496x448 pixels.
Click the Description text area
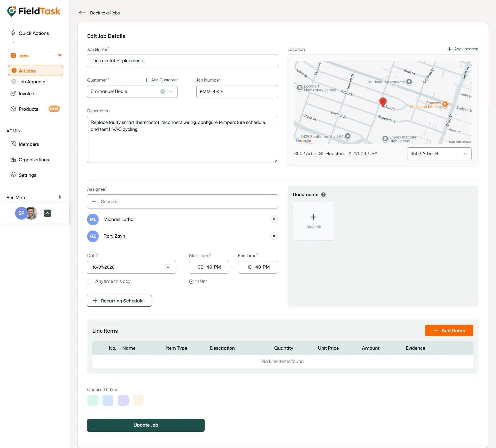point(182,139)
